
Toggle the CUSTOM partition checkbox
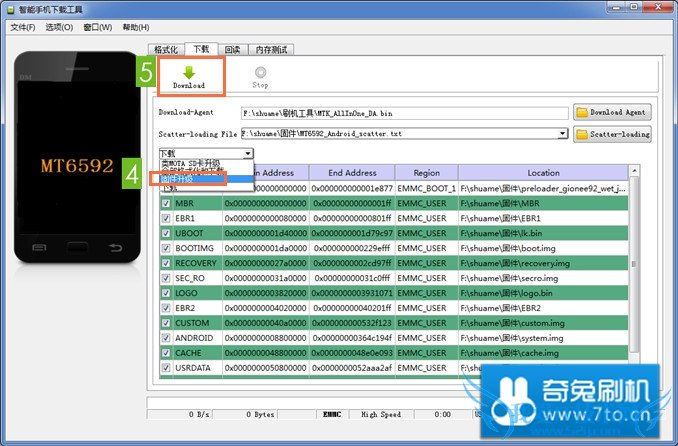pos(166,323)
